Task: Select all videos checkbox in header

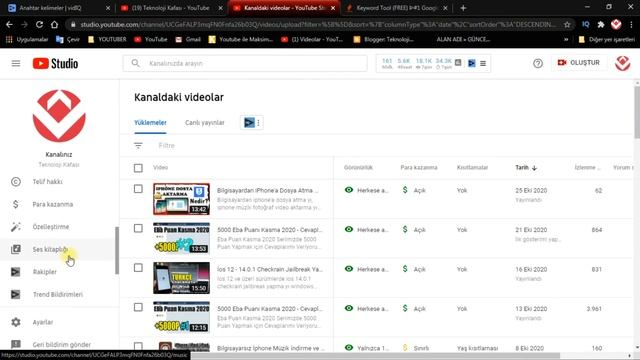Action: click(x=138, y=168)
